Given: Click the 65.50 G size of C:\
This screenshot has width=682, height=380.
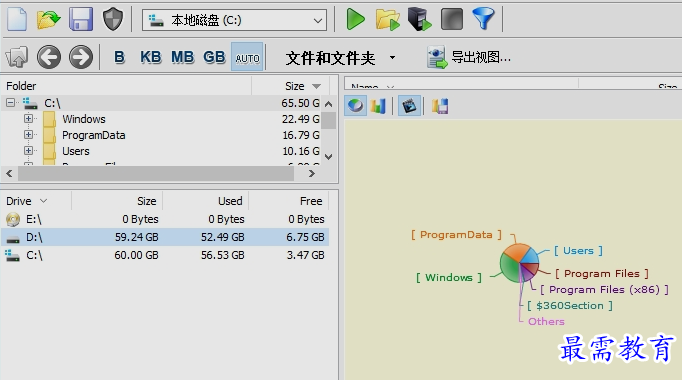Looking at the screenshot, I should 300,103.
